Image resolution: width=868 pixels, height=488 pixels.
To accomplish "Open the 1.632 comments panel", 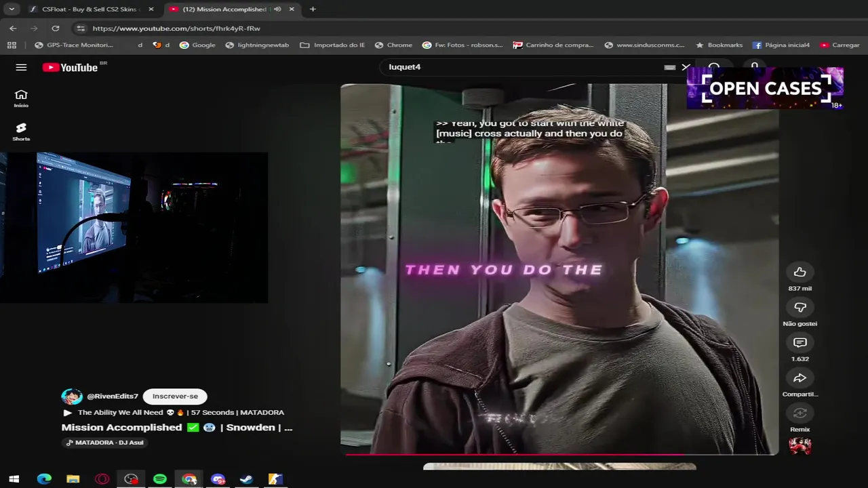I will [800, 342].
